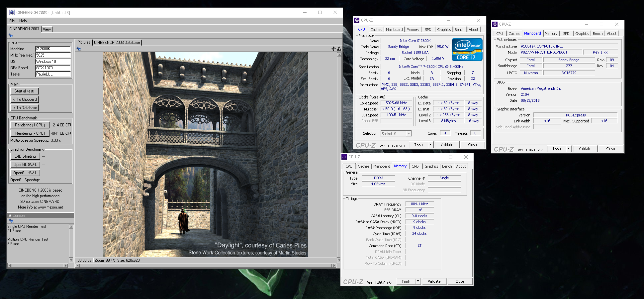Select the CINEBENCH 2003 tab

(x=24, y=29)
